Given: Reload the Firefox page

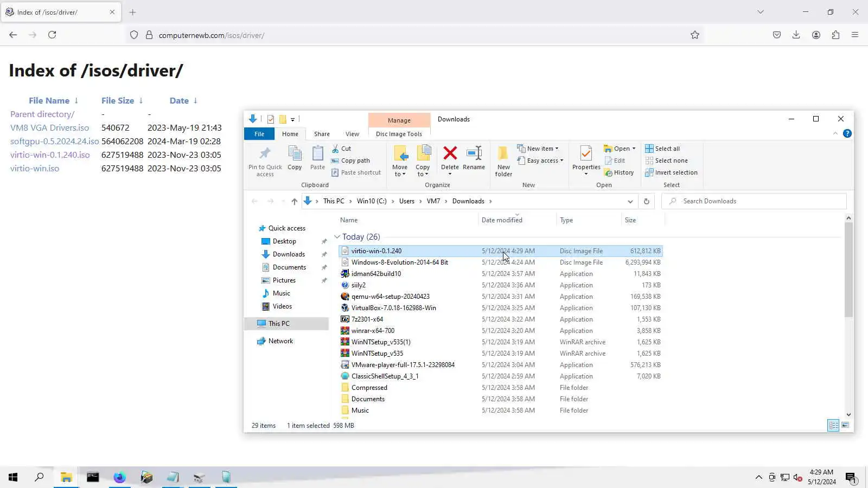Looking at the screenshot, I should (x=52, y=35).
